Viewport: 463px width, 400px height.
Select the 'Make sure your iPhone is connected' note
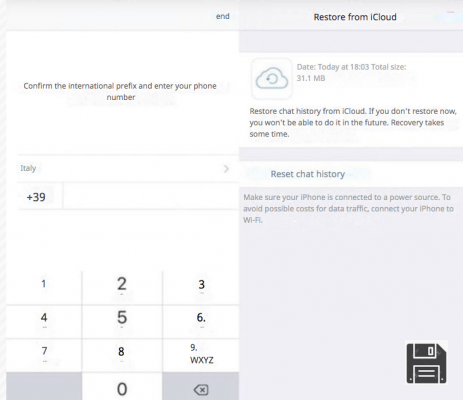pyautogui.click(x=348, y=209)
